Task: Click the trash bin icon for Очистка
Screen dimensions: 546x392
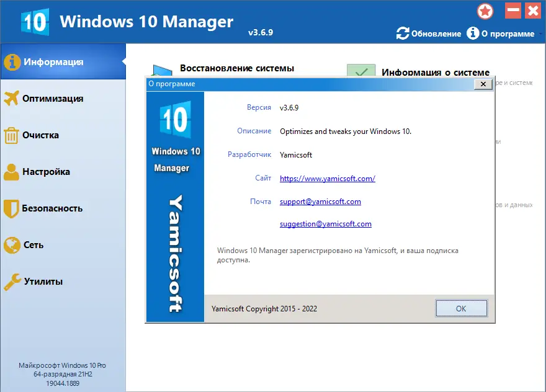Action: coord(11,135)
